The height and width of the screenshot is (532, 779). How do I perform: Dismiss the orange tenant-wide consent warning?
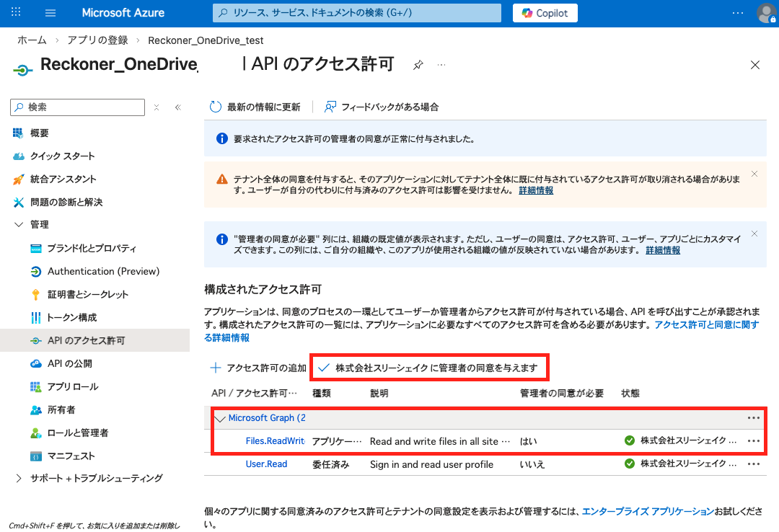754,174
